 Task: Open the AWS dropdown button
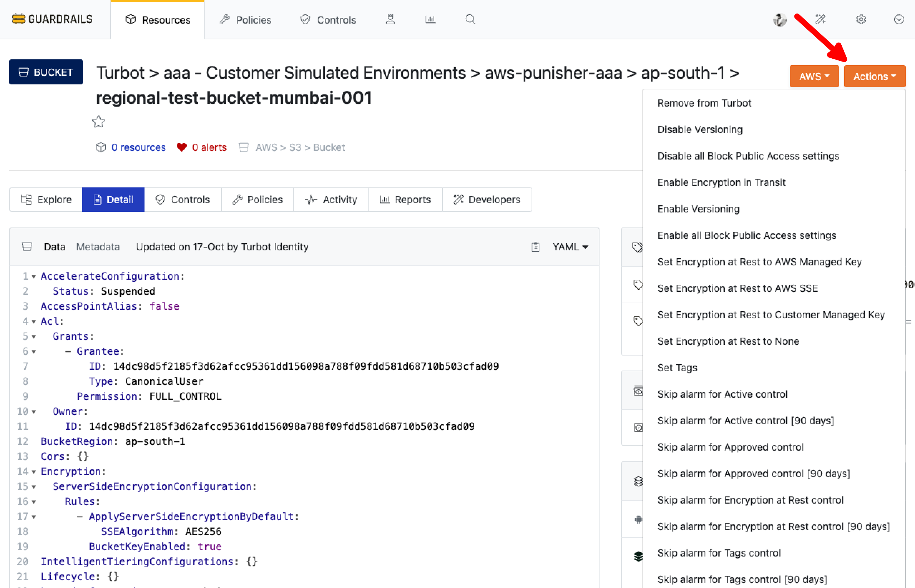tap(814, 77)
